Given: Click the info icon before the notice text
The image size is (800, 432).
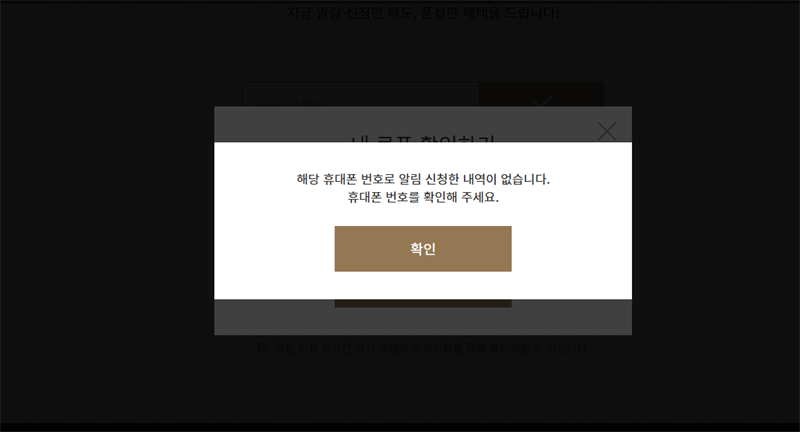Looking at the screenshot, I should (262, 348).
